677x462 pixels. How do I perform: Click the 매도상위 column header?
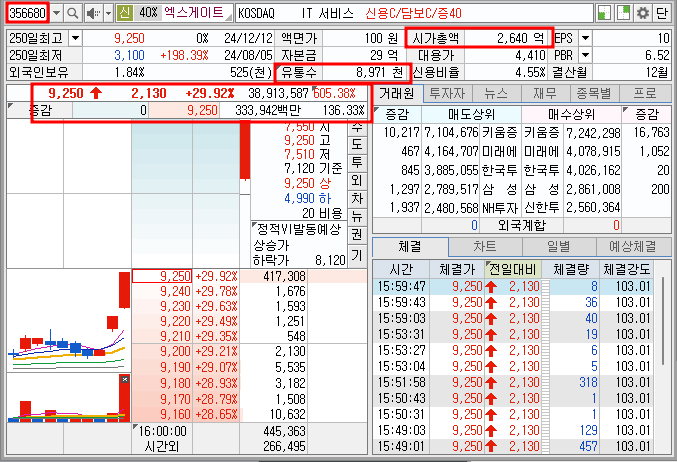click(471, 114)
